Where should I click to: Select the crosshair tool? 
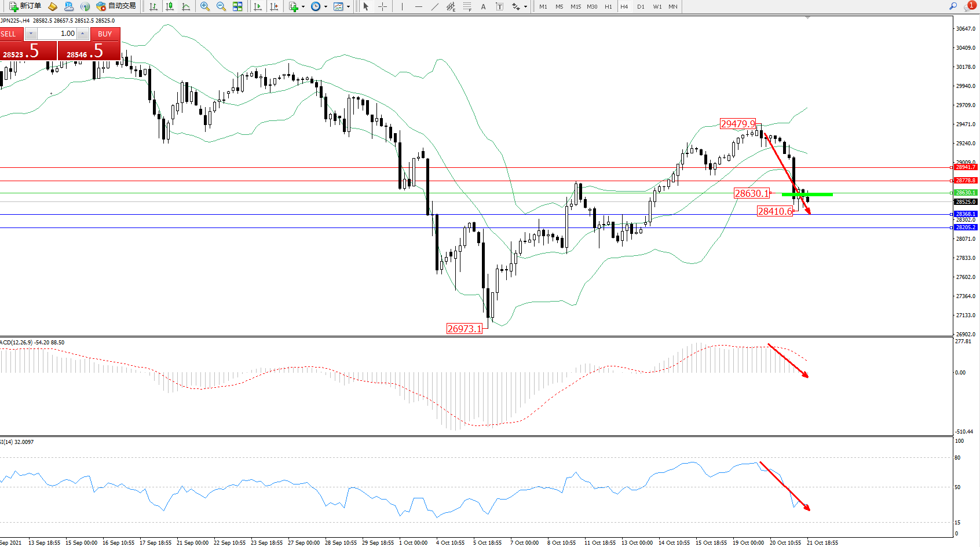[382, 6]
